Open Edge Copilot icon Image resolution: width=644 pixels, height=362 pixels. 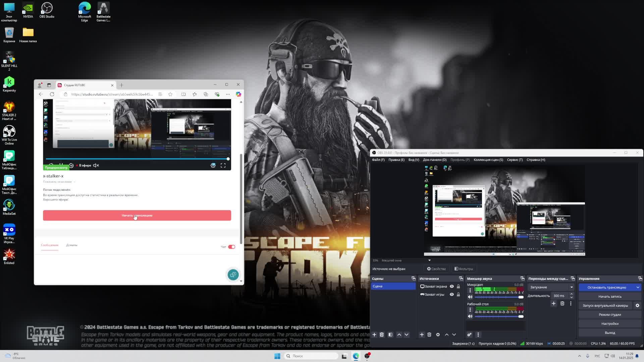pos(238,94)
